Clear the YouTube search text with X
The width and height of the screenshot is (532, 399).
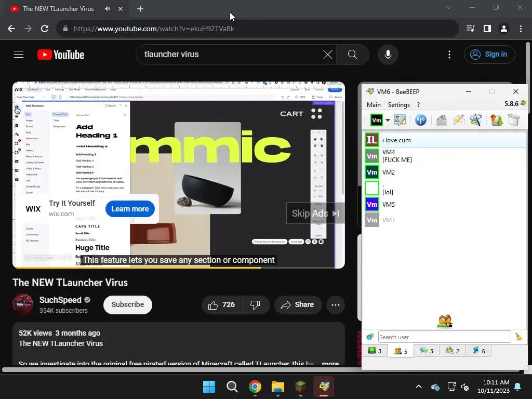(328, 54)
